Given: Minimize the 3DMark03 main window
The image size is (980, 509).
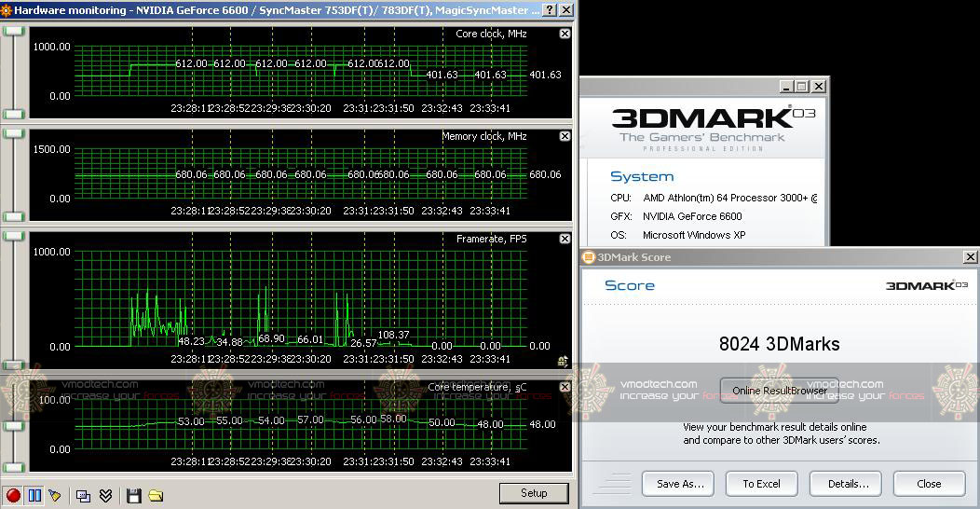Looking at the screenshot, I should (x=787, y=87).
